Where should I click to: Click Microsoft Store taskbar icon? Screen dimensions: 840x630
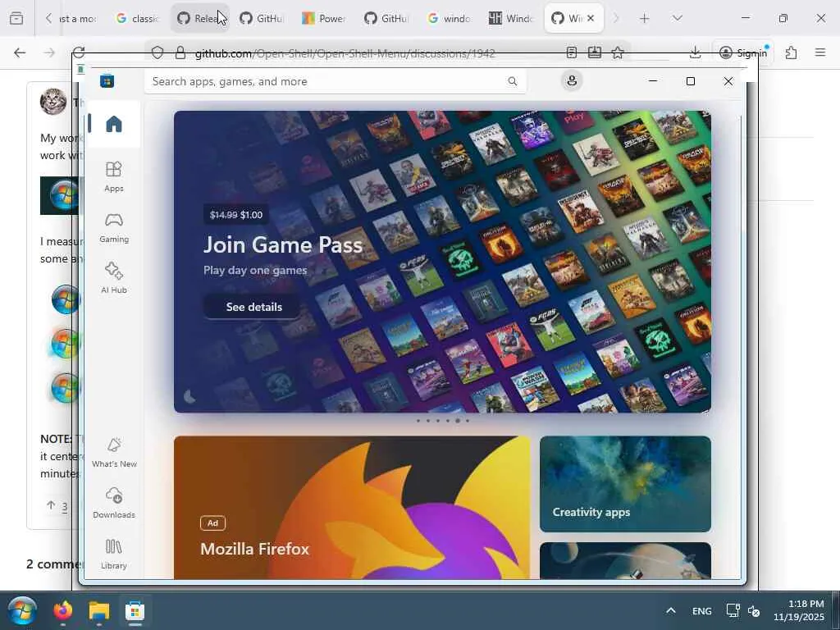(x=135, y=610)
